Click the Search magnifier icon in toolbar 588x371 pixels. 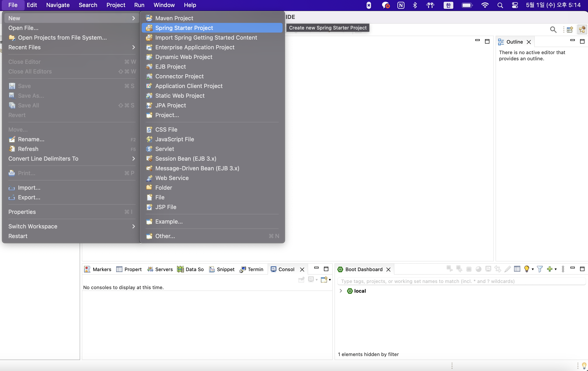click(553, 29)
